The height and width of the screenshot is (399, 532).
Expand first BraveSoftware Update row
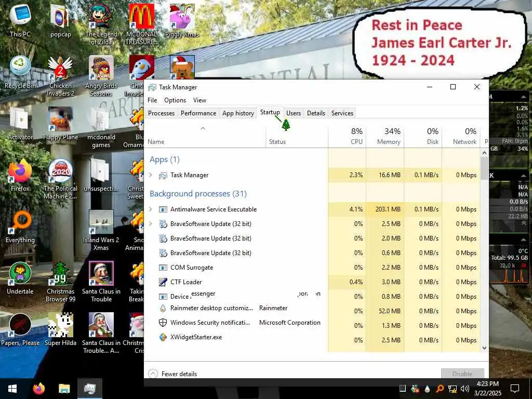[x=151, y=224]
